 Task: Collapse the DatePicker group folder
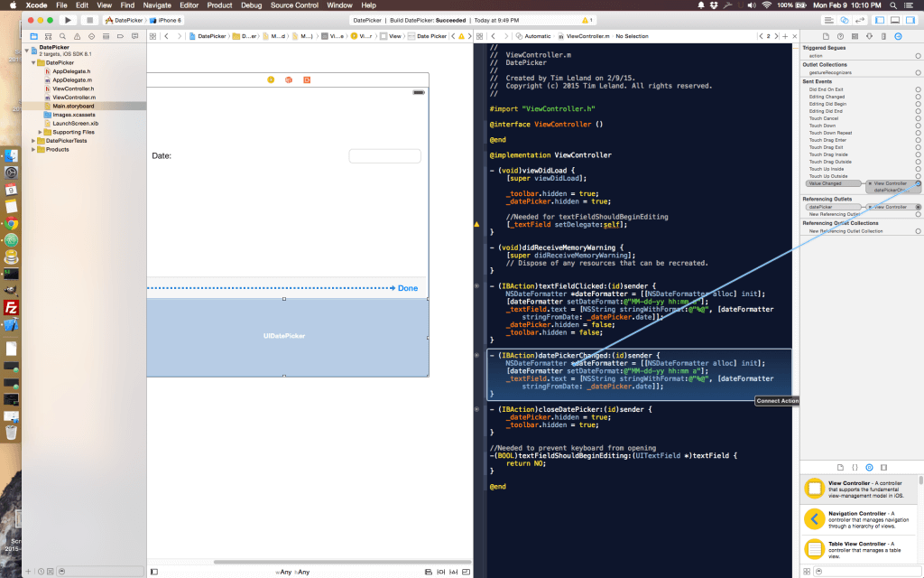[33, 62]
